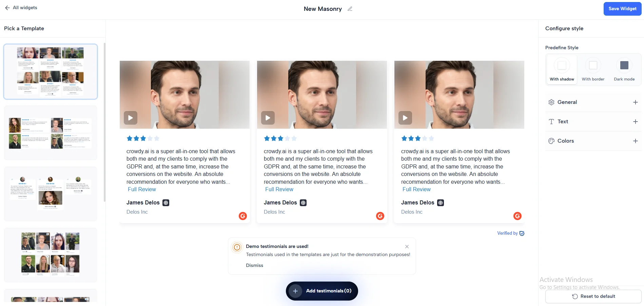Dismiss the demo testimonials warning
The height and width of the screenshot is (306, 644).
254,265
